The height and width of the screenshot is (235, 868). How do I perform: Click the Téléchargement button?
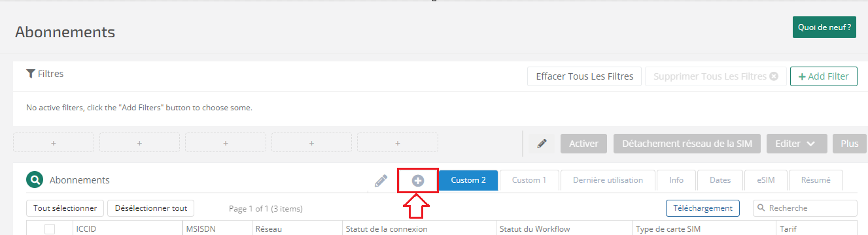[x=703, y=208]
